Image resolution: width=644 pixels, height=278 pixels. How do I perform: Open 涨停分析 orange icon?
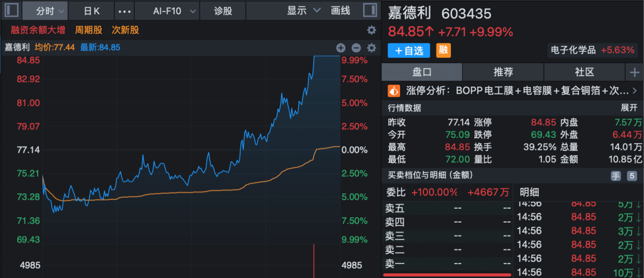394,90
